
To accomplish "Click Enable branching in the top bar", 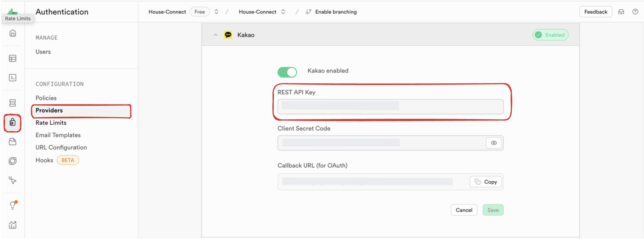I will pyautogui.click(x=336, y=12).
